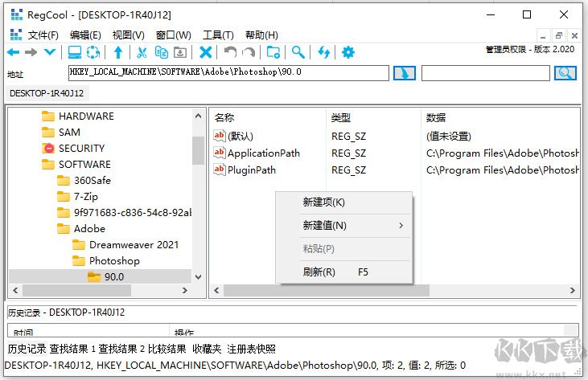Click the dashed circular snapshot toolbar icon
This screenshot has height=380, width=588.
coord(93,52)
